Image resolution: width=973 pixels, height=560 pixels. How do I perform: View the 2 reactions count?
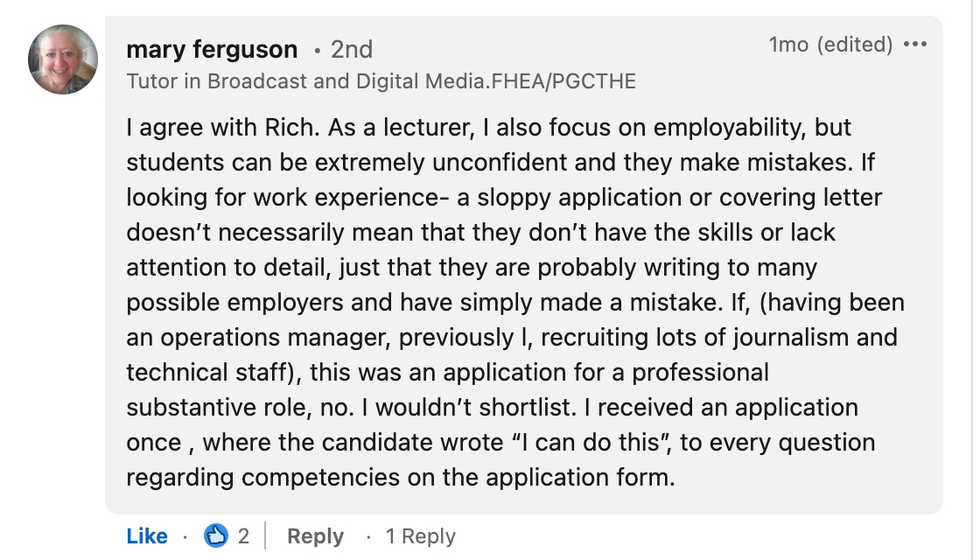coord(243,536)
